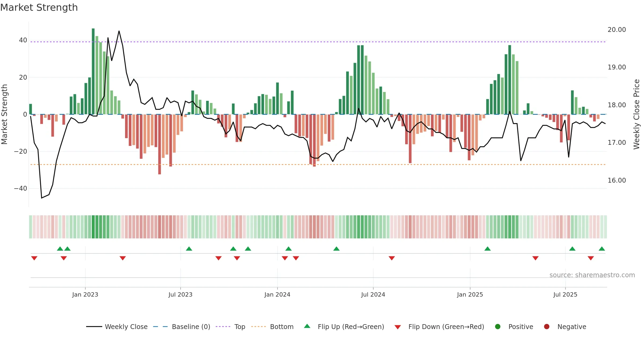Image resolution: width=644 pixels, height=362 pixels.
Task: Click the tallest green bar near Jan 2023
Action: click(x=93, y=71)
